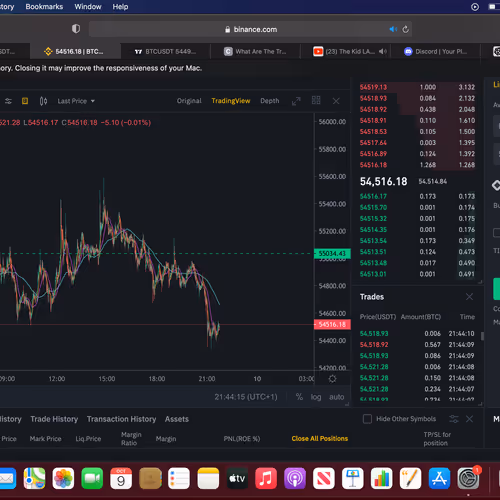Close the positions panel with the X
500x500 pixels.
click(469, 419)
